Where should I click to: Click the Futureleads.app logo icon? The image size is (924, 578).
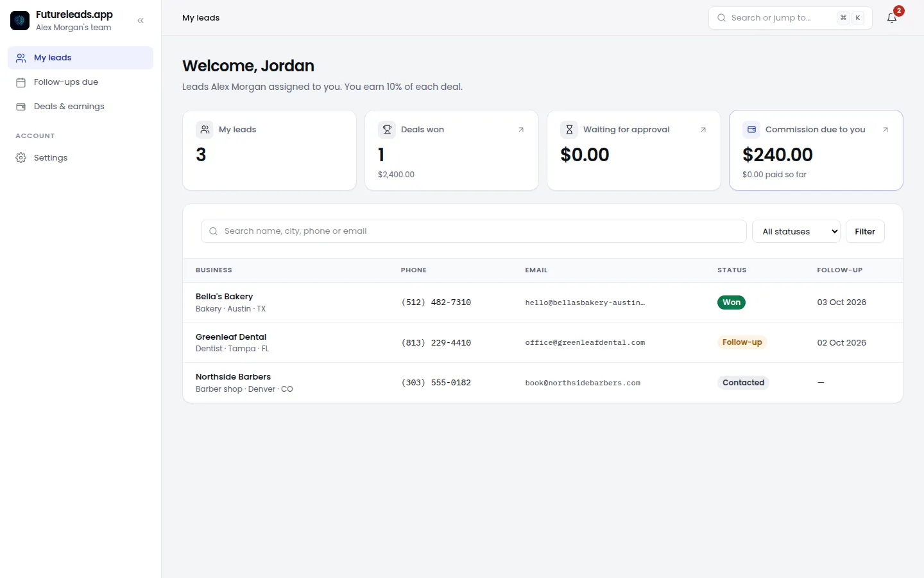[20, 21]
